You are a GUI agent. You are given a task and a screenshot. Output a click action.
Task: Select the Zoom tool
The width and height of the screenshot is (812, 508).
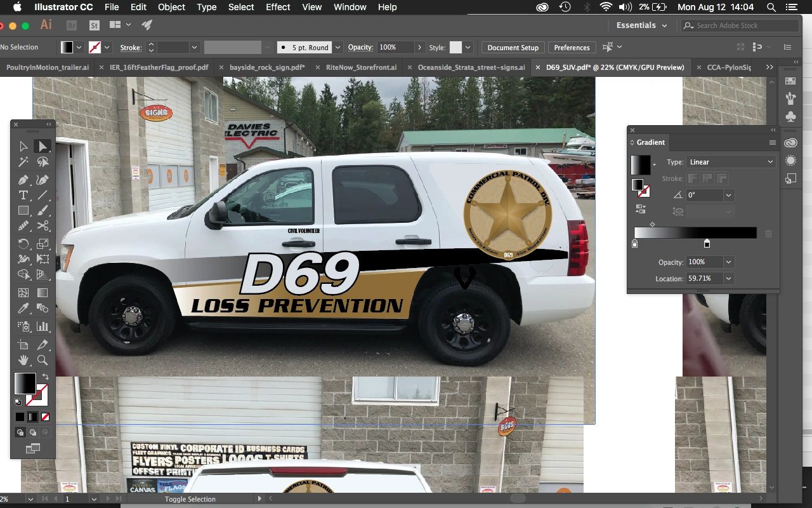42,360
